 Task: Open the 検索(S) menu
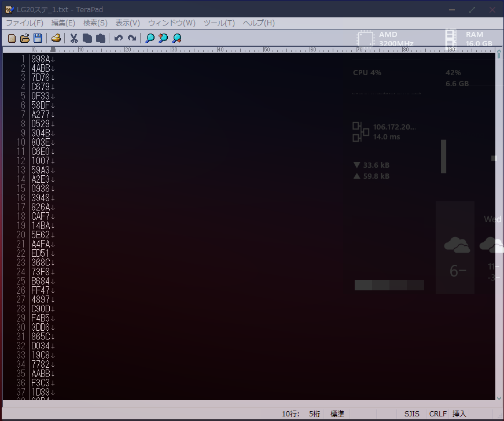pos(95,23)
